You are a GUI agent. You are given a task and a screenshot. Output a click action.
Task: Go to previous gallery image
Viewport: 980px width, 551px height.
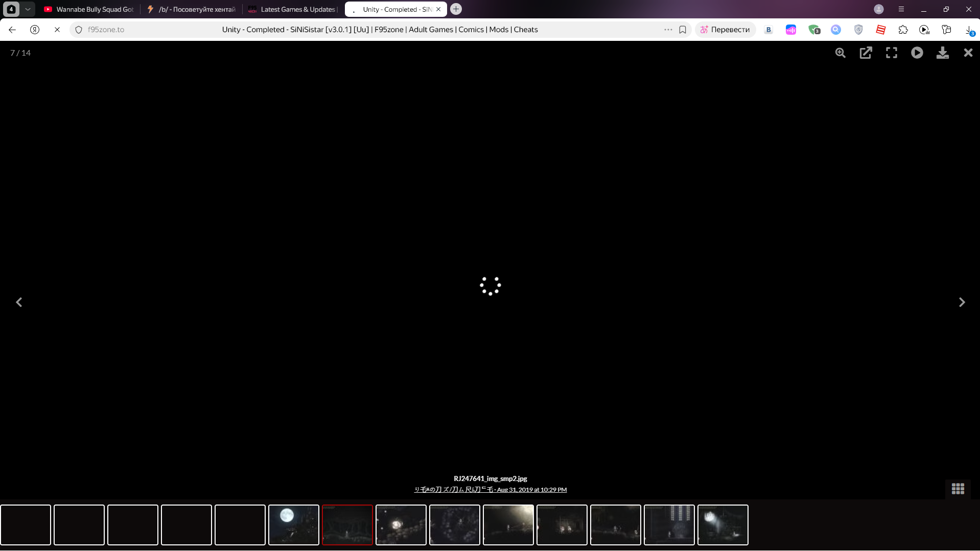(19, 302)
